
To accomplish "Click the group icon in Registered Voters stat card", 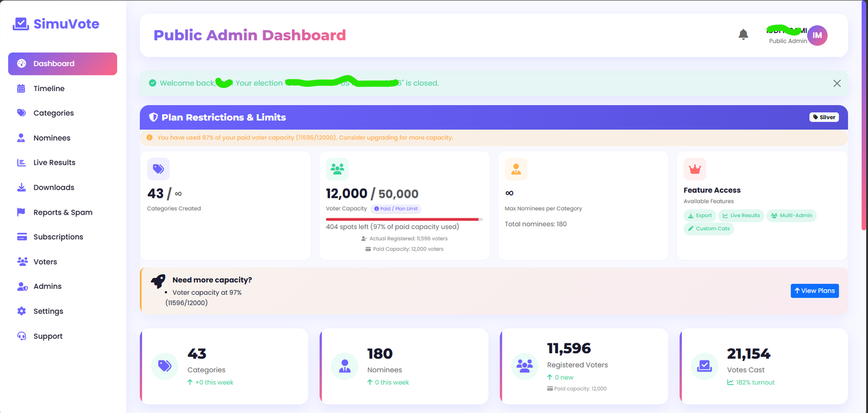I will pyautogui.click(x=525, y=366).
